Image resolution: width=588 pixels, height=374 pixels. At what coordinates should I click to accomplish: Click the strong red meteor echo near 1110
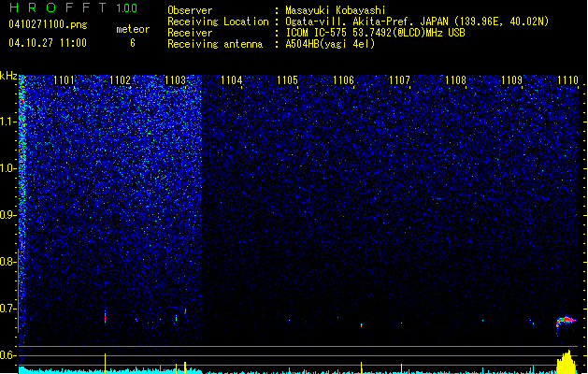pos(566,321)
